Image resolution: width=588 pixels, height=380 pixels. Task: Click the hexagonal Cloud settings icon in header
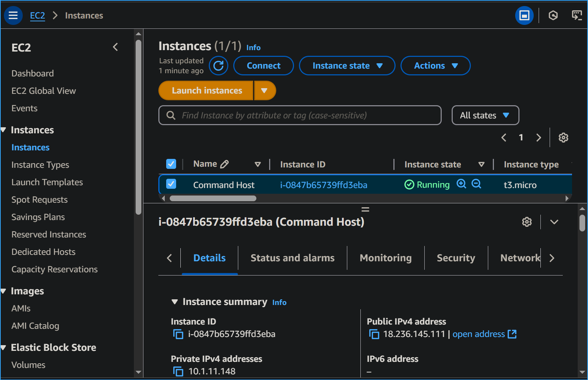point(553,15)
